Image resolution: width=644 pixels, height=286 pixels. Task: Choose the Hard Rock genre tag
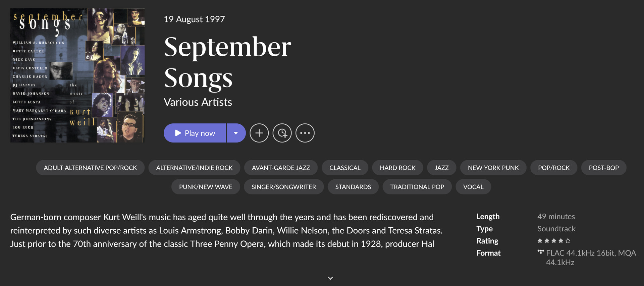pos(397,168)
